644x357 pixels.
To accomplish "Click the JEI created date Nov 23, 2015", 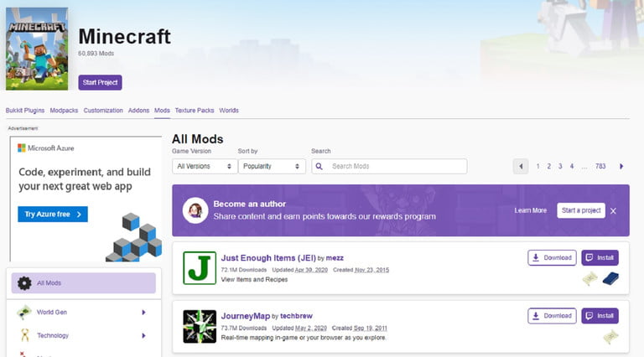I will 371,270.
